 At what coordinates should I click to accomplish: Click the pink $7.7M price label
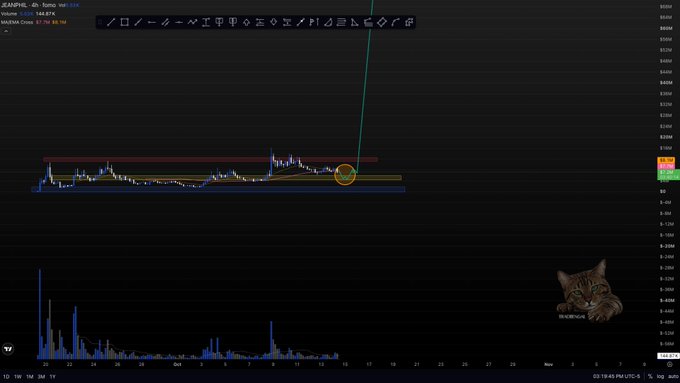(666, 166)
